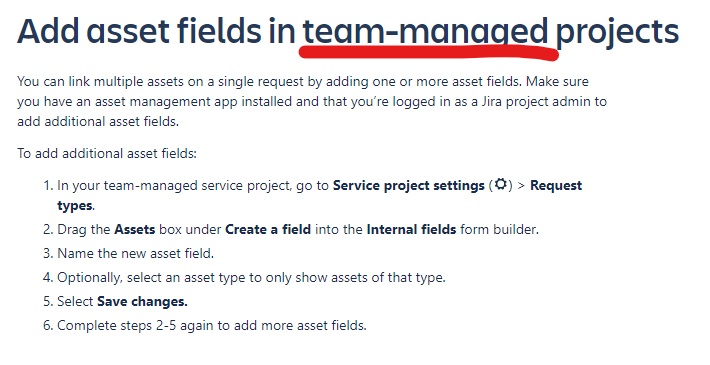The height and width of the screenshot is (365, 710).
Task: Click the bold 'Internal fields' text
Action: [x=411, y=230]
